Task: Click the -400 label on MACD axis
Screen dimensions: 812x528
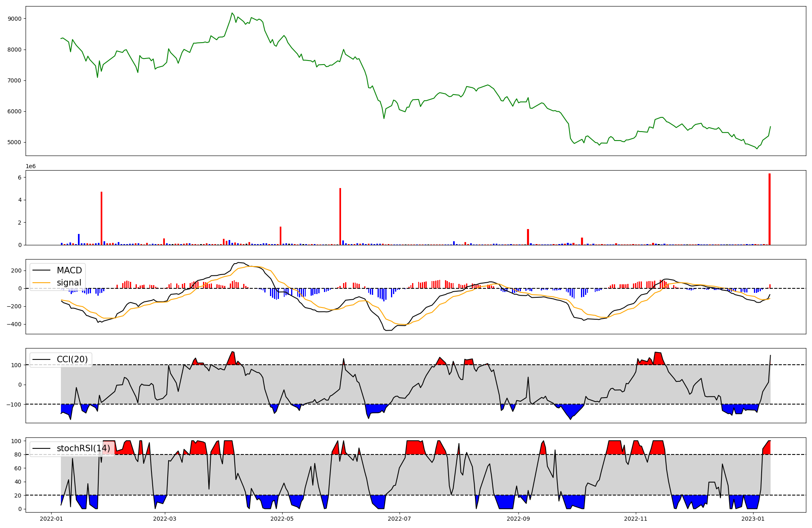Action: (x=14, y=325)
